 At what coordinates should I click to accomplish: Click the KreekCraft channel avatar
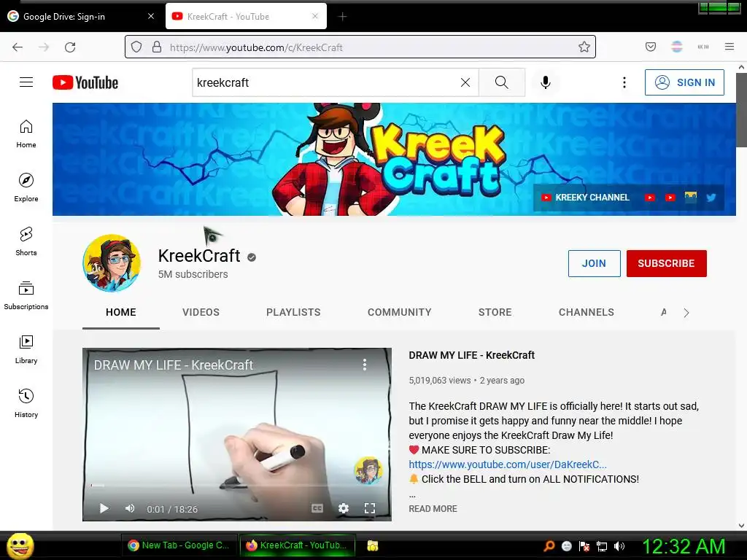tap(112, 262)
